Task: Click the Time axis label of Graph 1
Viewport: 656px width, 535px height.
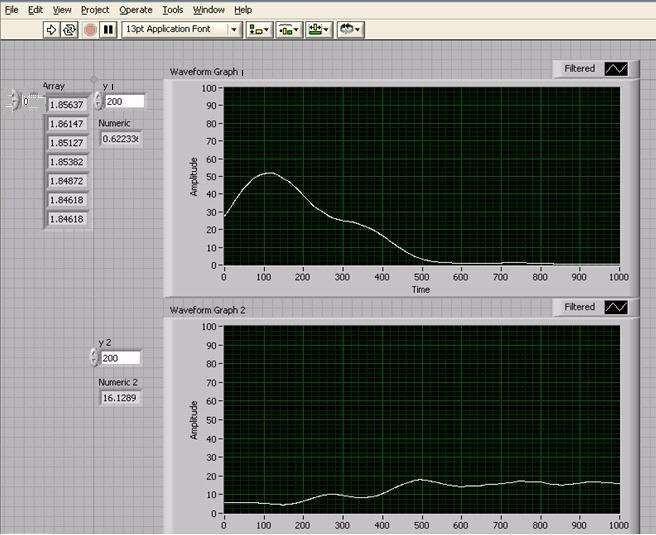Action: pos(420,289)
